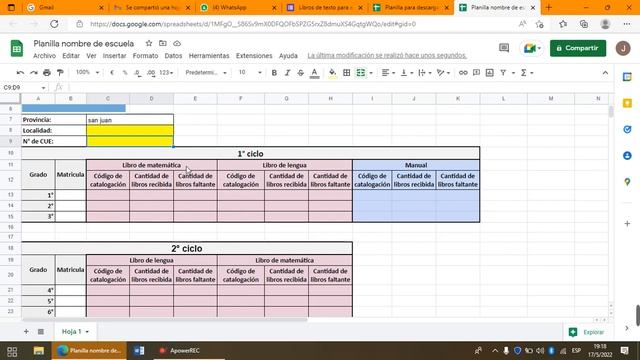Redo using the toolbar arrow
The height and width of the screenshot is (360, 640).
(x=33, y=73)
